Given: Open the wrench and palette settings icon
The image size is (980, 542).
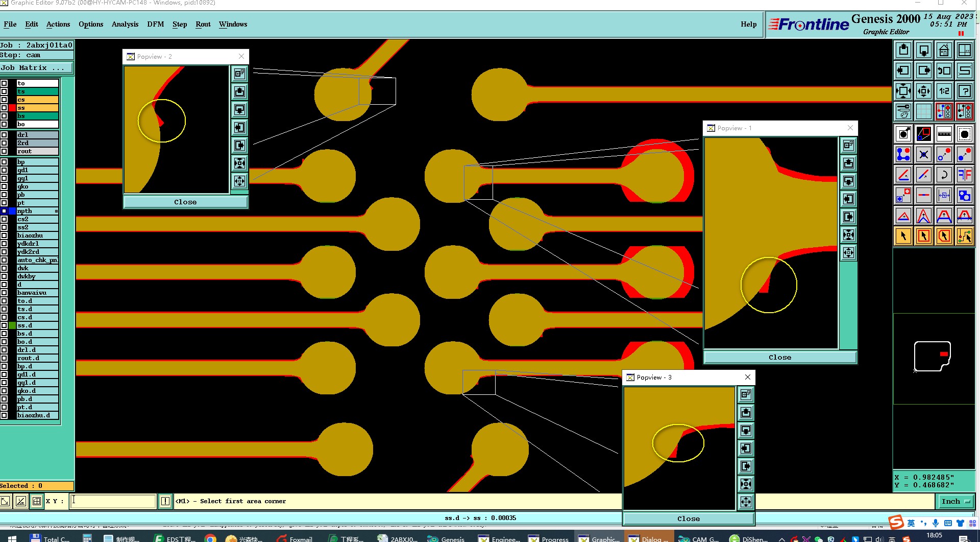Looking at the screenshot, I should pyautogui.click(x=903, y=111).
